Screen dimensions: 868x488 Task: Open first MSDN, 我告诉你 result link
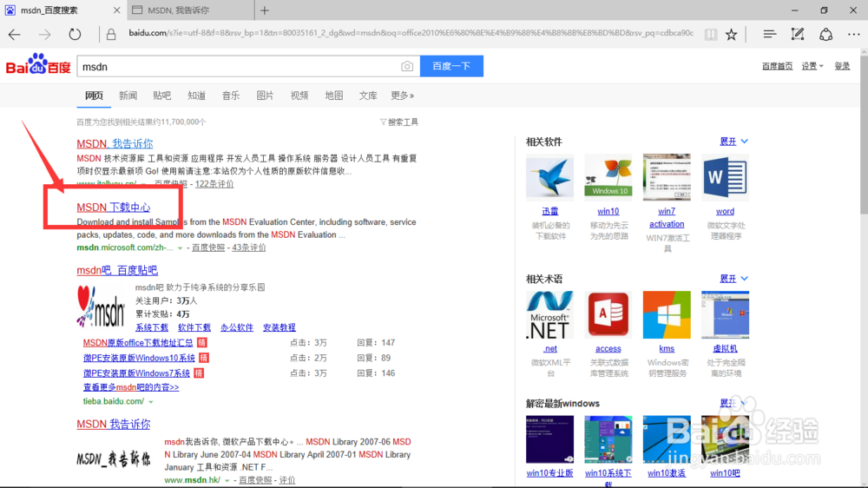(115, 143)
